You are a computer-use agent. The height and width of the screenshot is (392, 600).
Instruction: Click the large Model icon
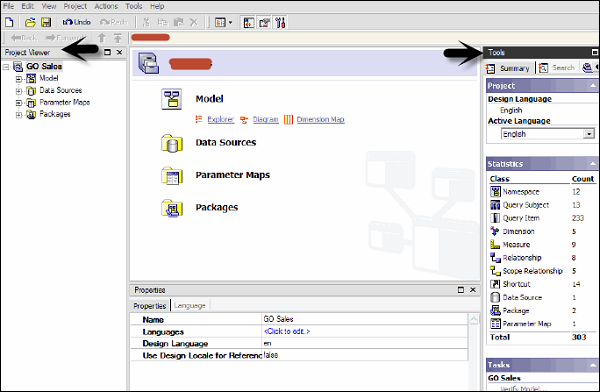click(171, 99)
